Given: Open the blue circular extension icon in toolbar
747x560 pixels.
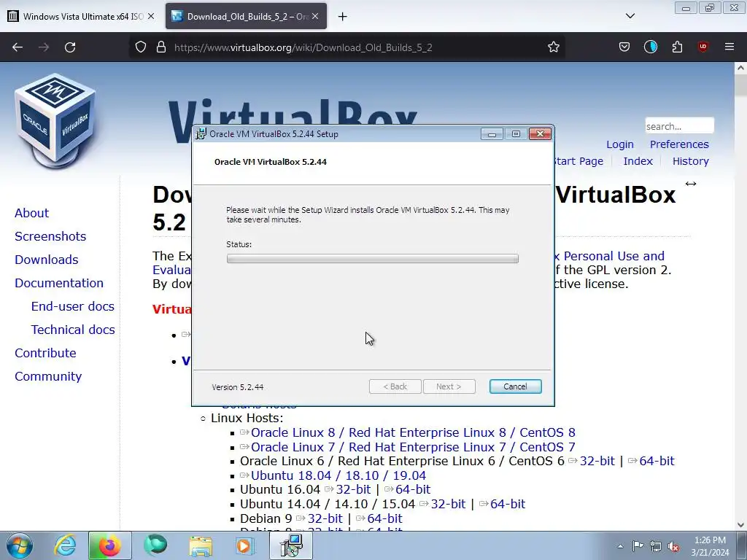Looking at the screenshot, I should tap(650, 47).
